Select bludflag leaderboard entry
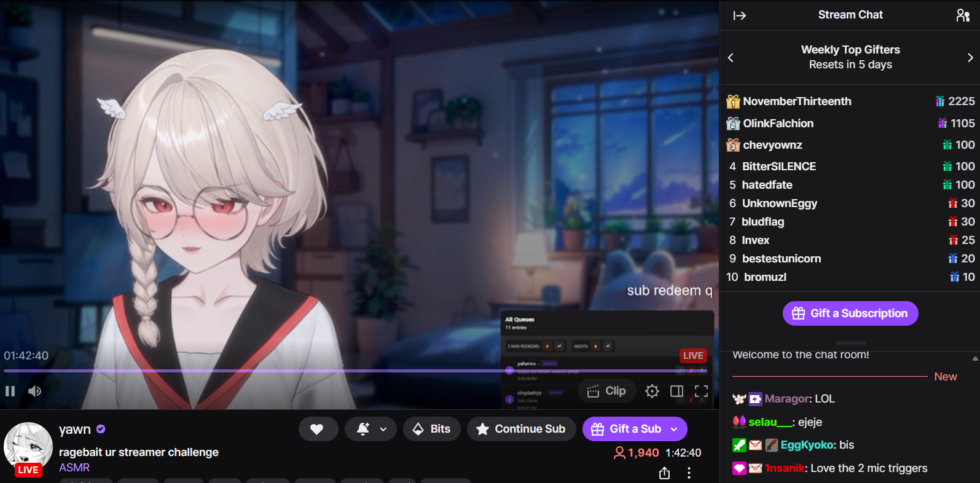980x483 pixels. point(762,222)
